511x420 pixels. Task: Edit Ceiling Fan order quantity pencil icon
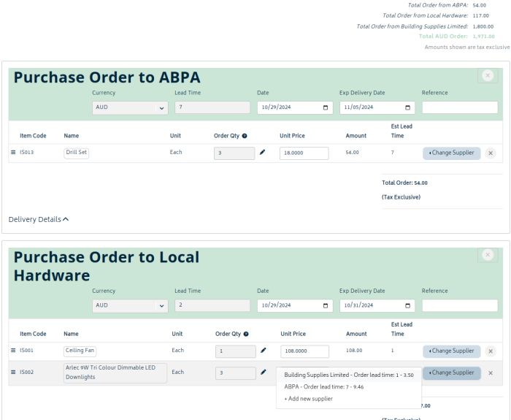click(x=264, y=351)
